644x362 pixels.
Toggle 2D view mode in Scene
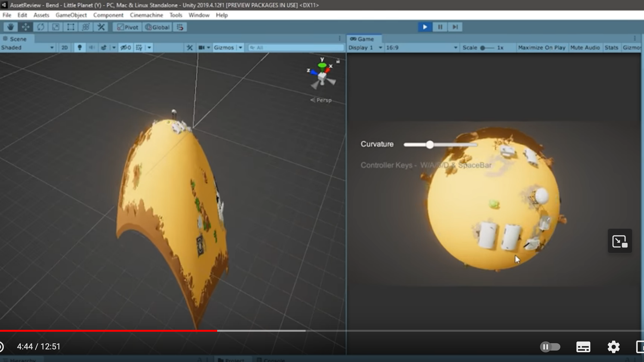point(64,48)
